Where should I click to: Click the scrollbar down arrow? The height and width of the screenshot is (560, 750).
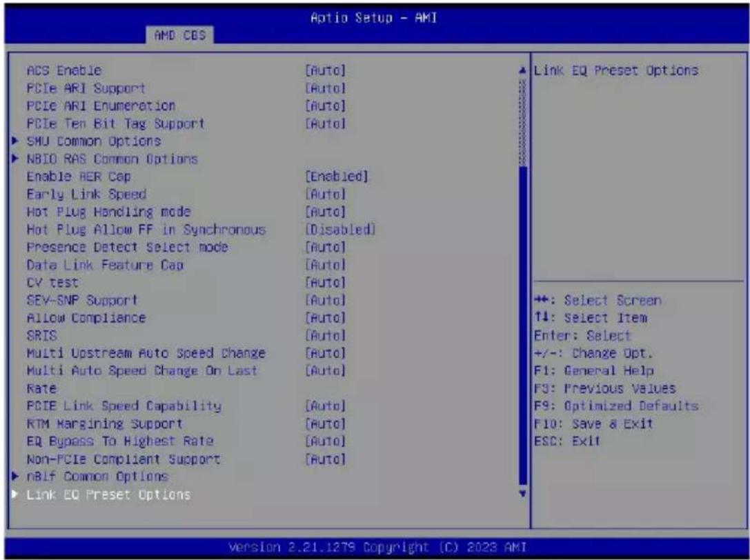(x=523, y=493)
